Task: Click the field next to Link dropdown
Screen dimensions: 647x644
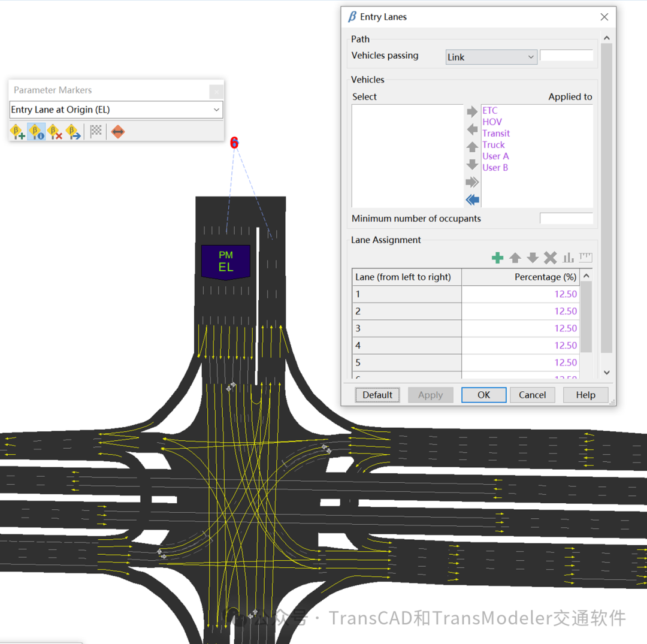Action: point(566,55)
